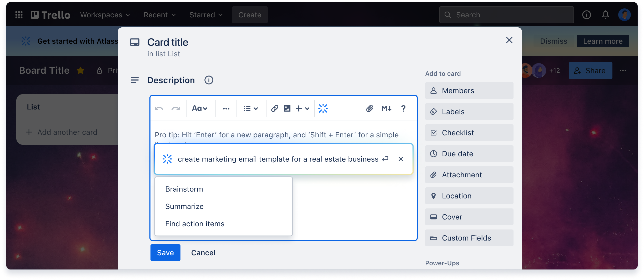This screenshot has width=644, height=280.
Task: Open the Atlassian app switcher grid
Action: click(19, 15)
